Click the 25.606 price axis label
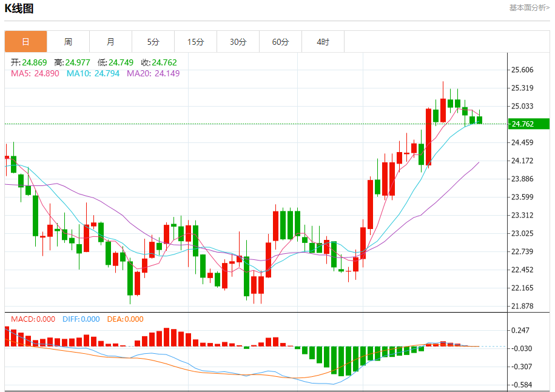The width and height of the screenshot is (555, 392). [x=522, y=70]
